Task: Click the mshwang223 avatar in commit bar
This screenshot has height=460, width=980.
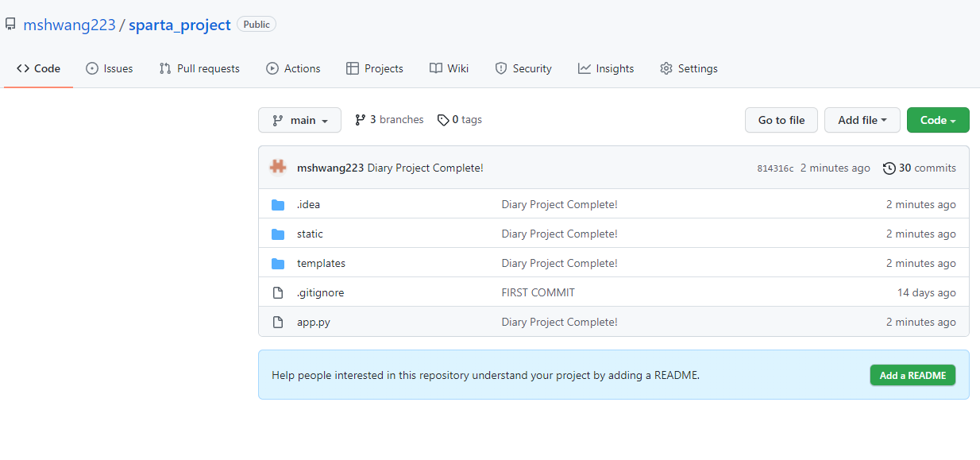Action: tap(278, 168)
